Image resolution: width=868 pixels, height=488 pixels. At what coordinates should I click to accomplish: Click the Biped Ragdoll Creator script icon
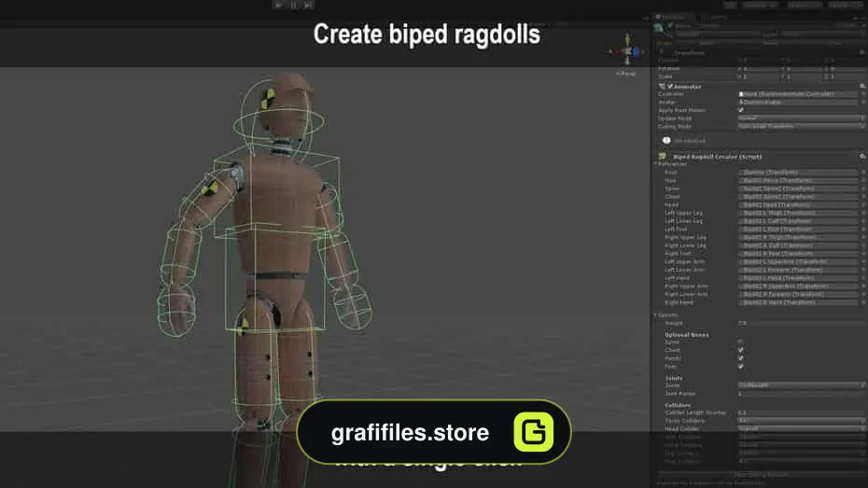(662, 157)
